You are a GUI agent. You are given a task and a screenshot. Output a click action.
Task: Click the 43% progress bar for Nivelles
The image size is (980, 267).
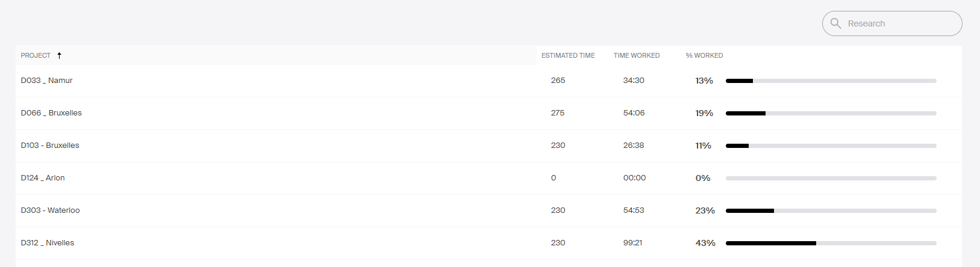tap(831, 243)
